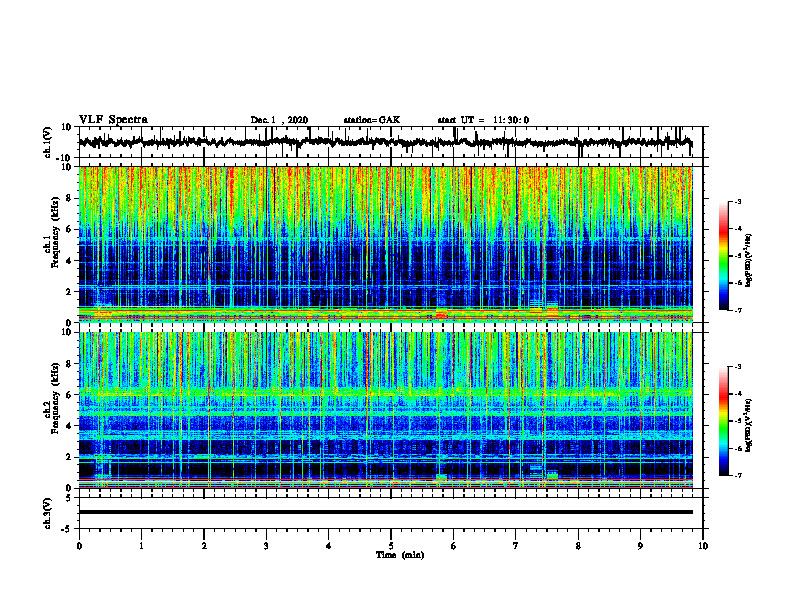The height and width of the screenshot is (612, 792).
Task: Click the "-7" label on ch.2 color scale
Action: pyautogui.click(x=737, y=475)
